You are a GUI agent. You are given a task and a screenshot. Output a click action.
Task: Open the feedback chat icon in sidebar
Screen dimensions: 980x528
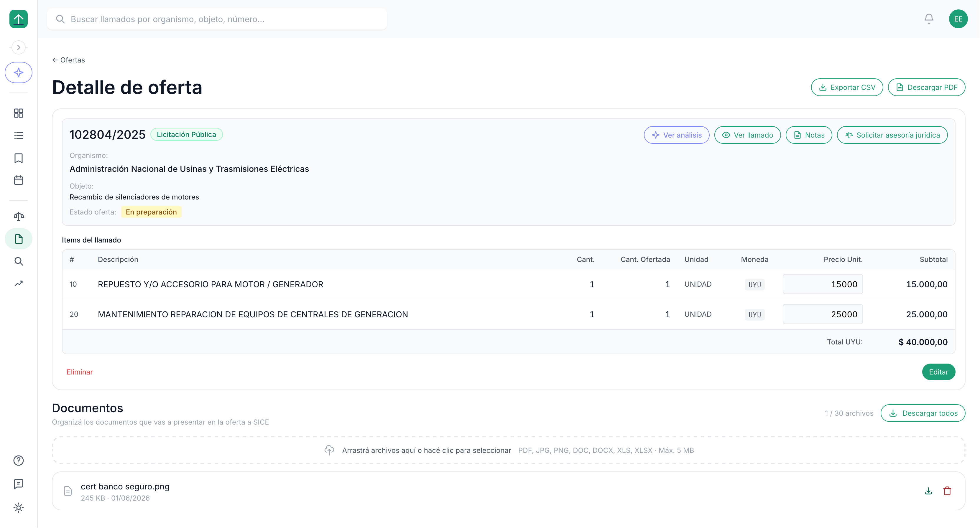[x=18, y=484]
